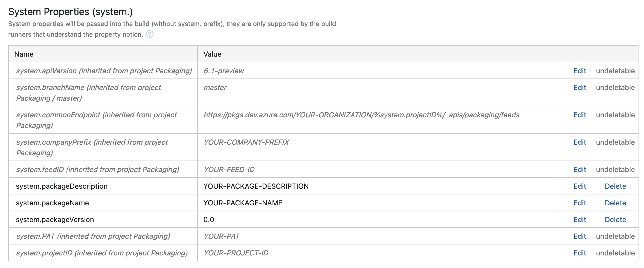Click undeletable label in system.feedID row

(615, 170)
